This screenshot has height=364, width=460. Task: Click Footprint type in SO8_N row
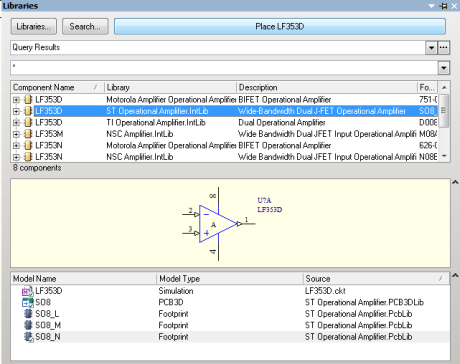pyautogui.click(x=173, y=337)
